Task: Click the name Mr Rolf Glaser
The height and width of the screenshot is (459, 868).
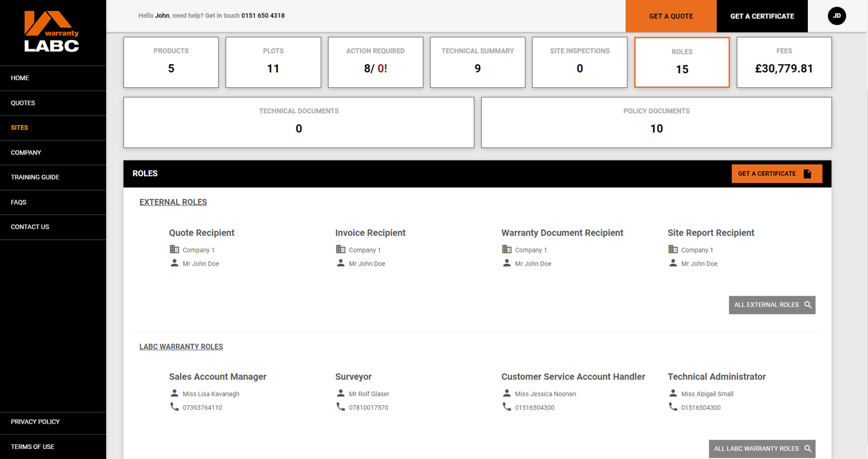Action: coord(369,394)
